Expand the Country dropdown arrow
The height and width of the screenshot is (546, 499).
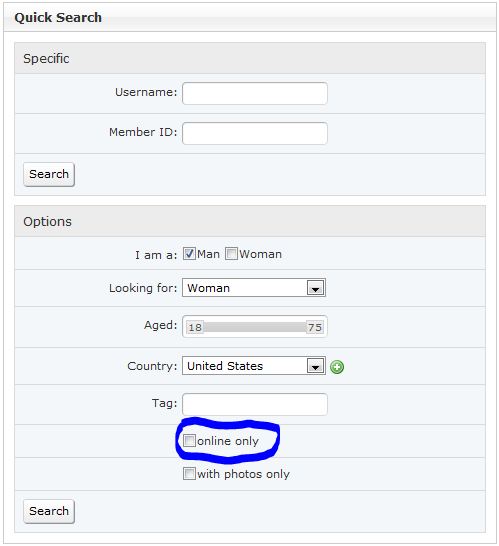[315, 366]
